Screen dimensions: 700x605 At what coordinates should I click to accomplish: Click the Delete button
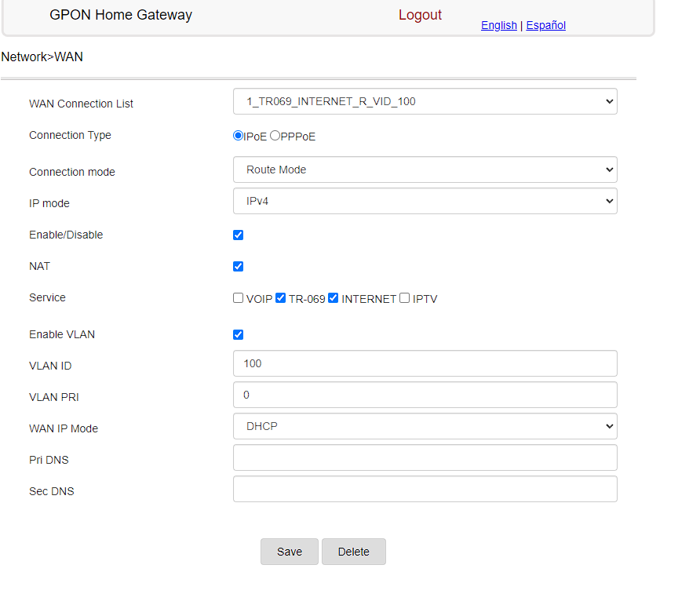353,552
